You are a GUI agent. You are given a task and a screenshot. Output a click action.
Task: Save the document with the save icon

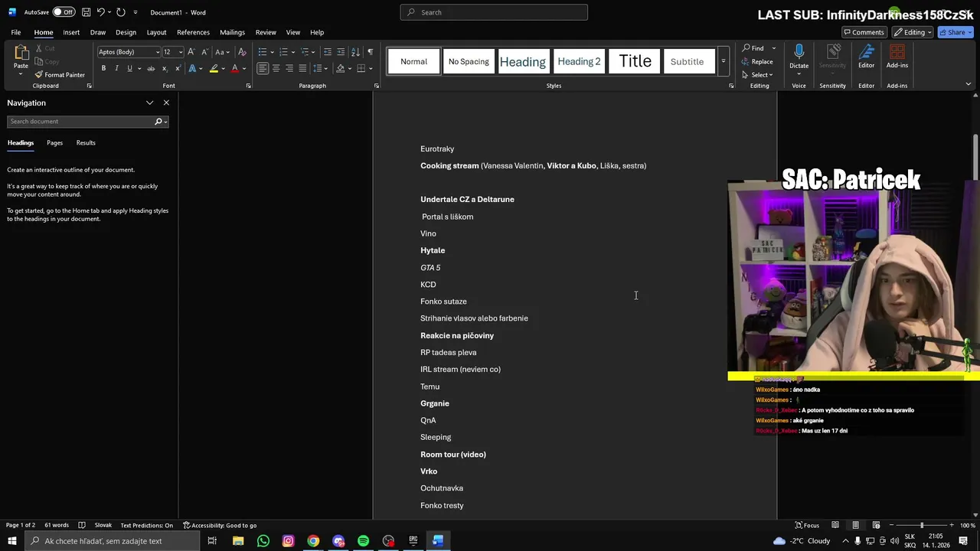pyautogui.click(x=87, y=12)
